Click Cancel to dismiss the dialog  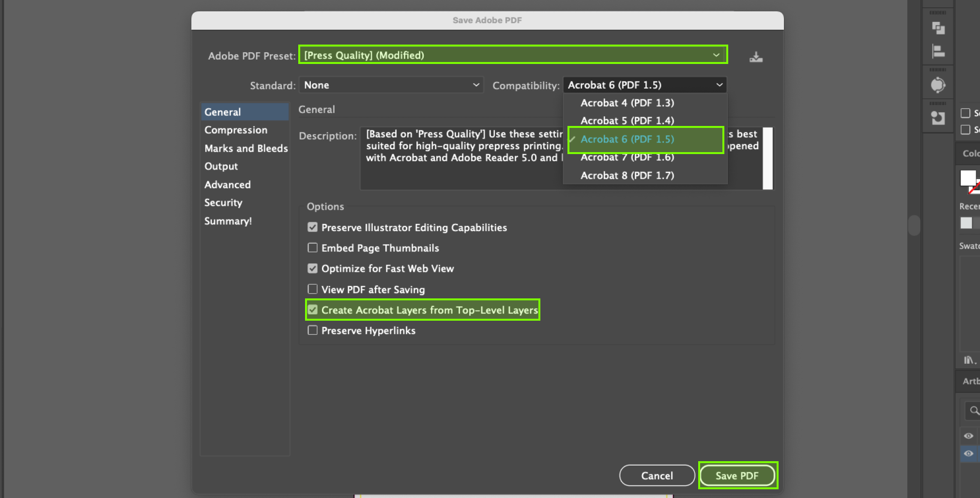(657, 476)
